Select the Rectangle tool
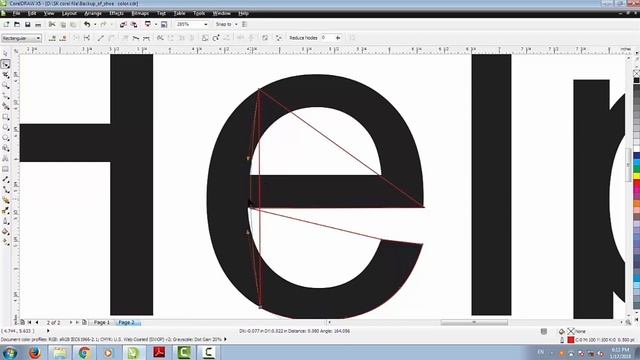The image size is (640, 360). click(5, 117)
